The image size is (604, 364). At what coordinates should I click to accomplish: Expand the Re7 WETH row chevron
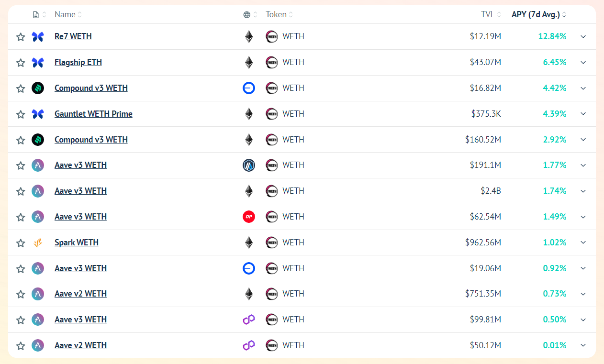coord(583,37)
